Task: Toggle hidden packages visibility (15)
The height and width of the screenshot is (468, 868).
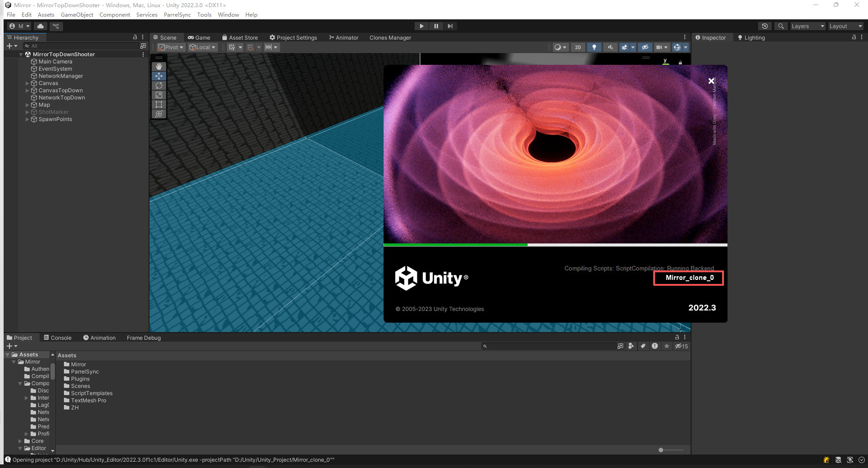Action: [x=682, y=346]
